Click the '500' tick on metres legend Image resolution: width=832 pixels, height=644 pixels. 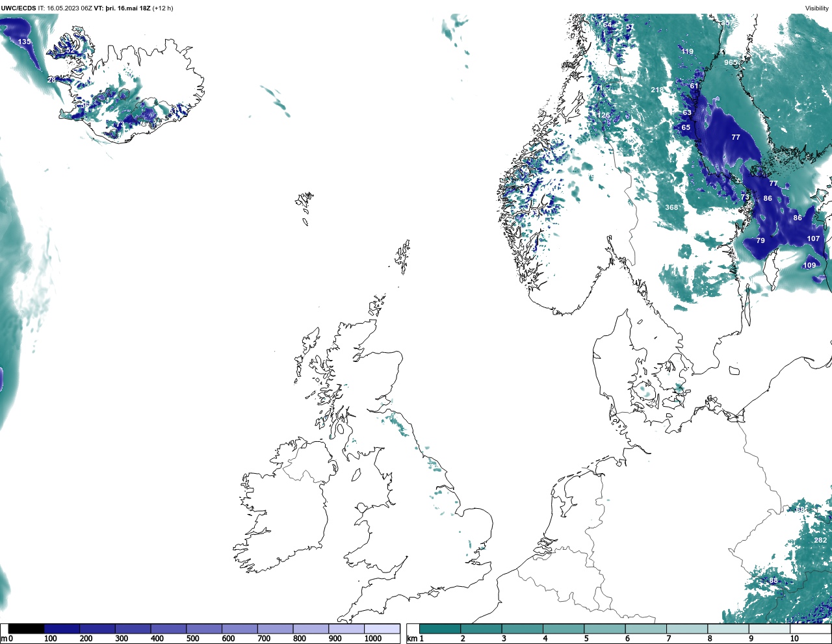(x=193, y=639)
